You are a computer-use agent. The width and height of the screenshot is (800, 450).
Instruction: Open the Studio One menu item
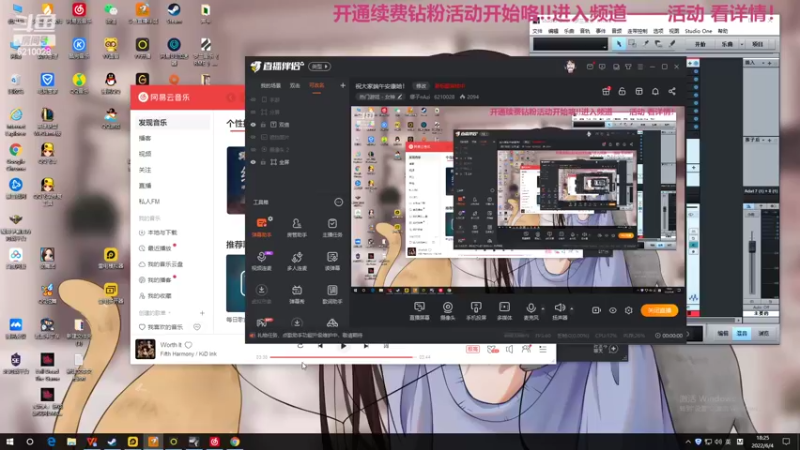pyautogui.click(x=698, y=31)
